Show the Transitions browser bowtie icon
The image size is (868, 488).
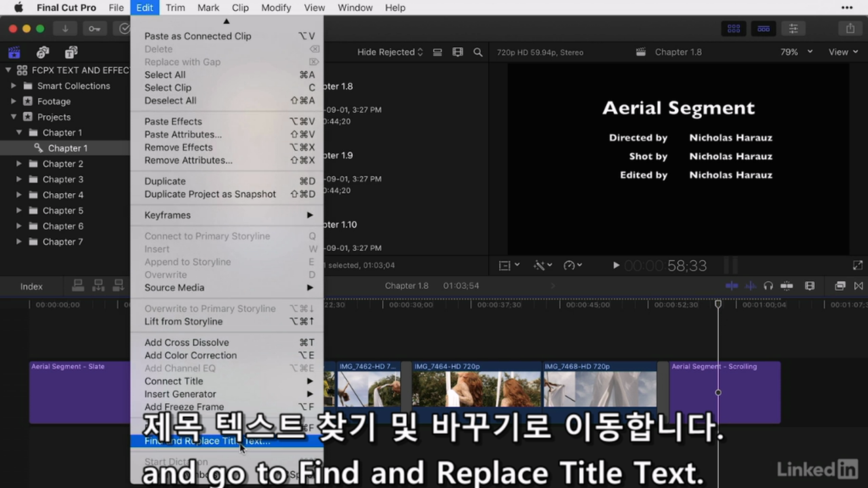[x=859, y=286]
